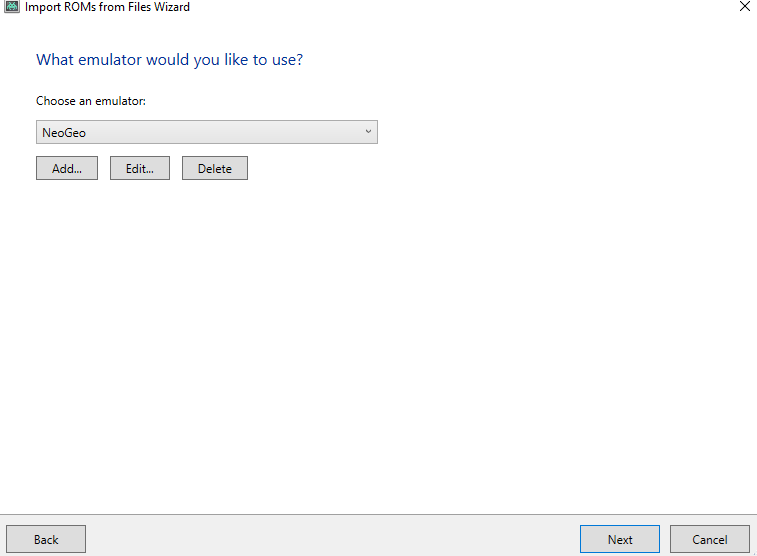Click the window title 'Import ROMs from Files Wizard'
This screenshot has width=757, height=556.
coord(107,7)
